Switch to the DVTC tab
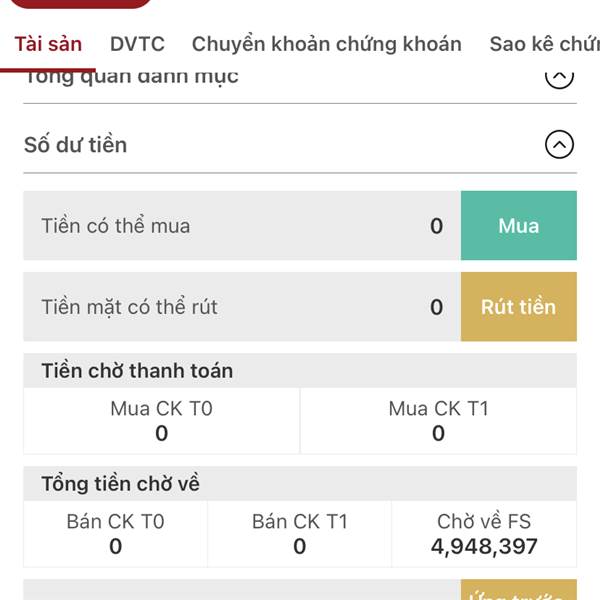The image size is (600, 600). coord(137,44)
